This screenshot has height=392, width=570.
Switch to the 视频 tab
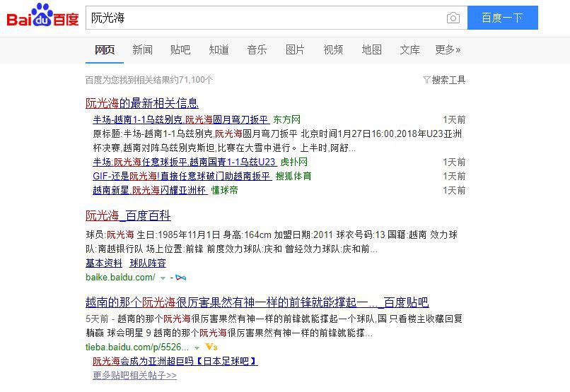point(333,49)
